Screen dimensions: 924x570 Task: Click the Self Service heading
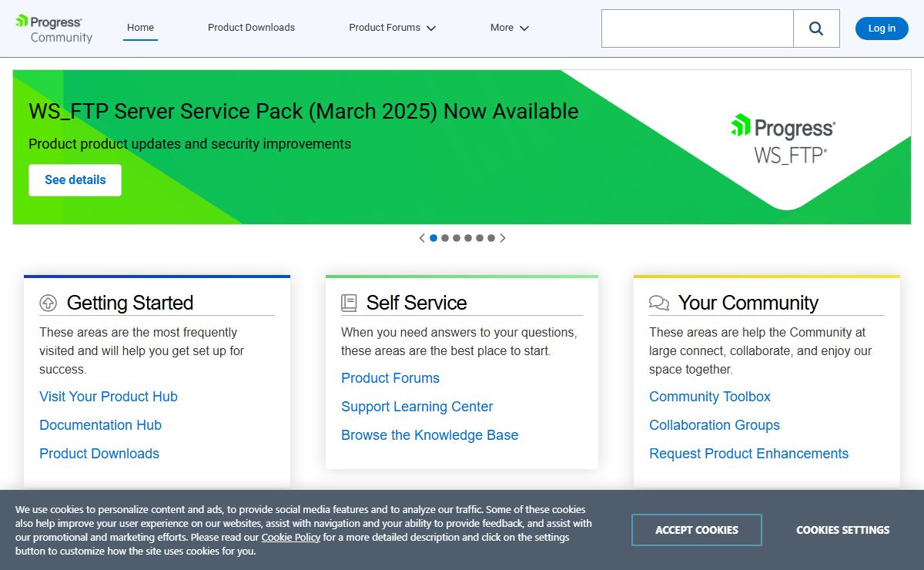(x=417, y=303)
